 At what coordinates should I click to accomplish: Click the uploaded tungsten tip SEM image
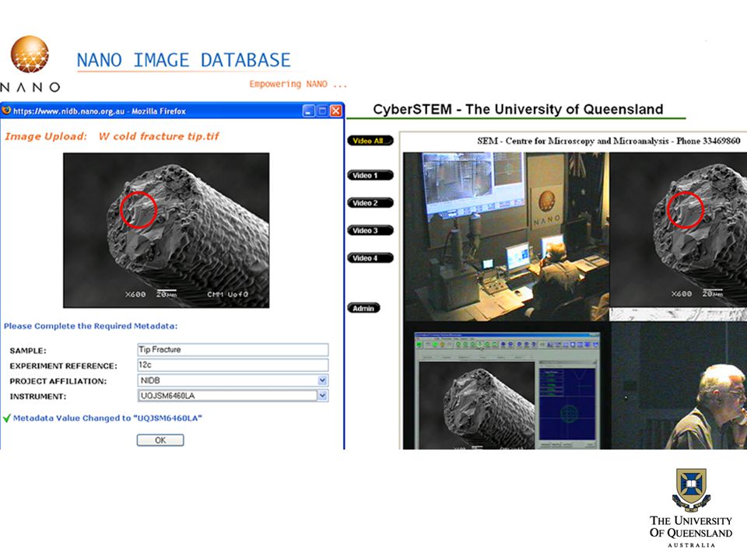point(167,230)
